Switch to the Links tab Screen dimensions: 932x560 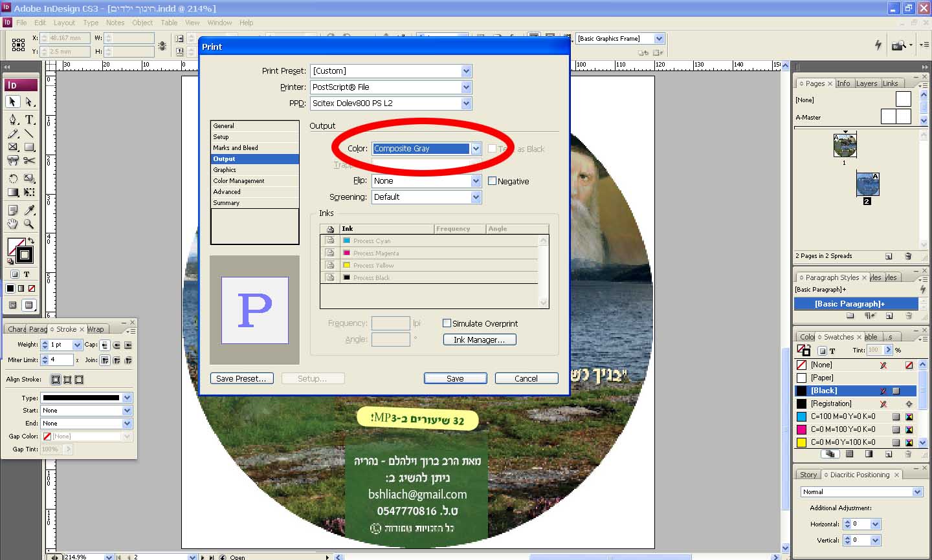[x=891, y=83]
